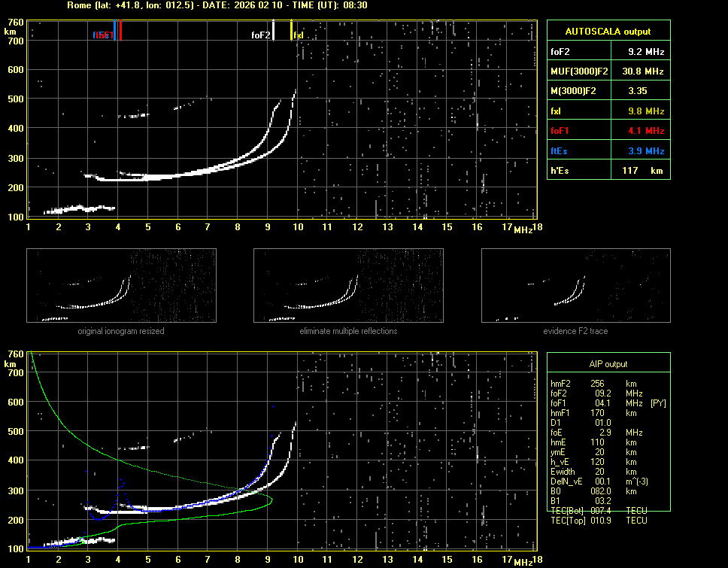Click the blue ftEs 3.9 MHz value
The image size is (728, 568).
pos(646,151)
